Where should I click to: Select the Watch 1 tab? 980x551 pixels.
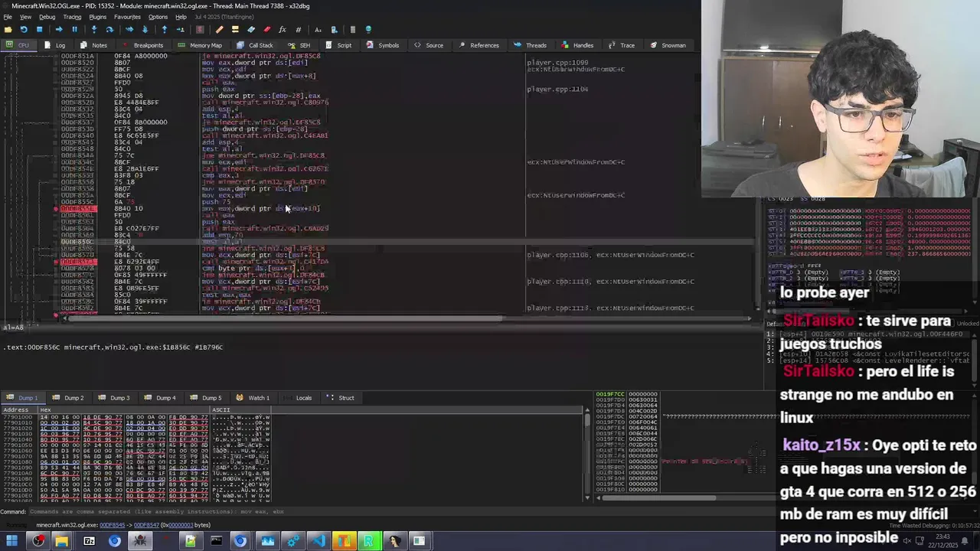tap(254, 398)
